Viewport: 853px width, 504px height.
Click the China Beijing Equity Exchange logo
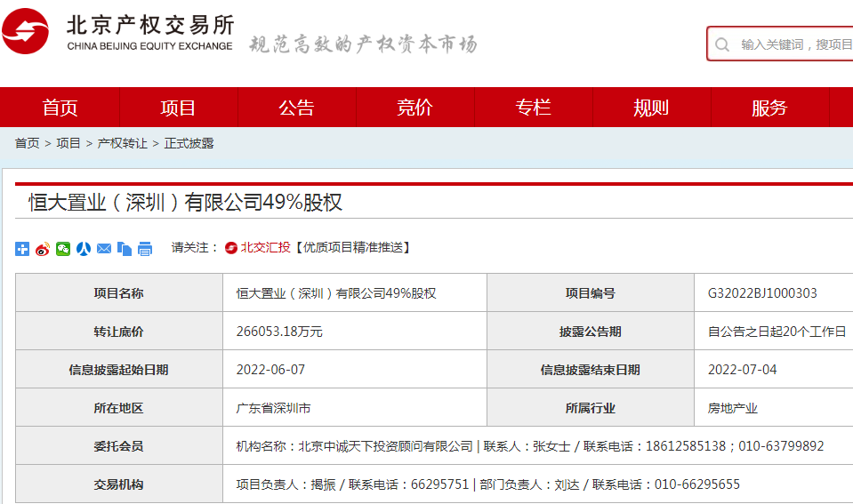pos(118,31)
